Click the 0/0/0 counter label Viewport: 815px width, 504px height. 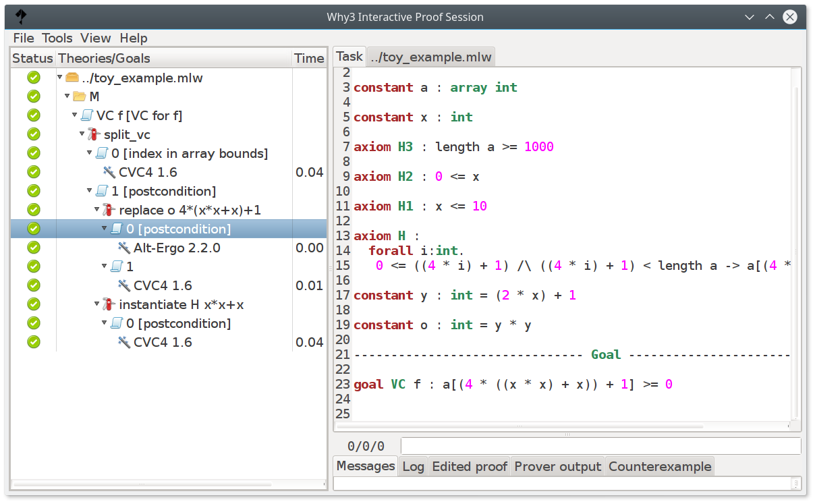tap(366, 446)
